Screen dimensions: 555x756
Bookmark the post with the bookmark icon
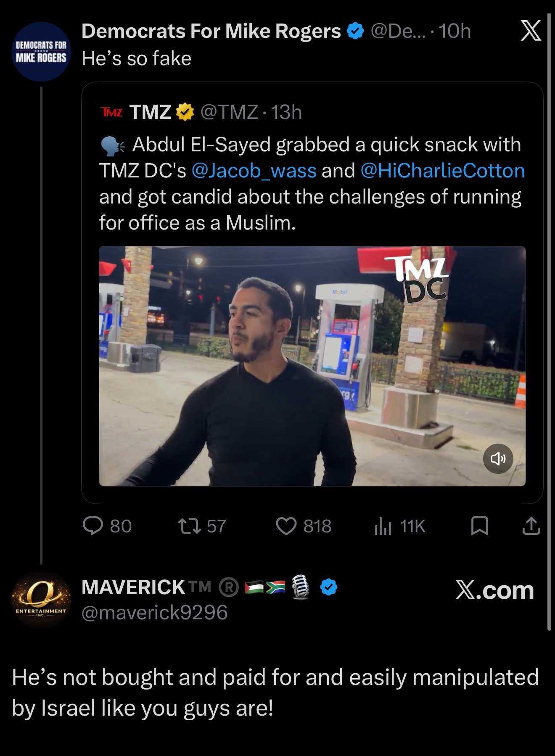[x=480, y=526]
